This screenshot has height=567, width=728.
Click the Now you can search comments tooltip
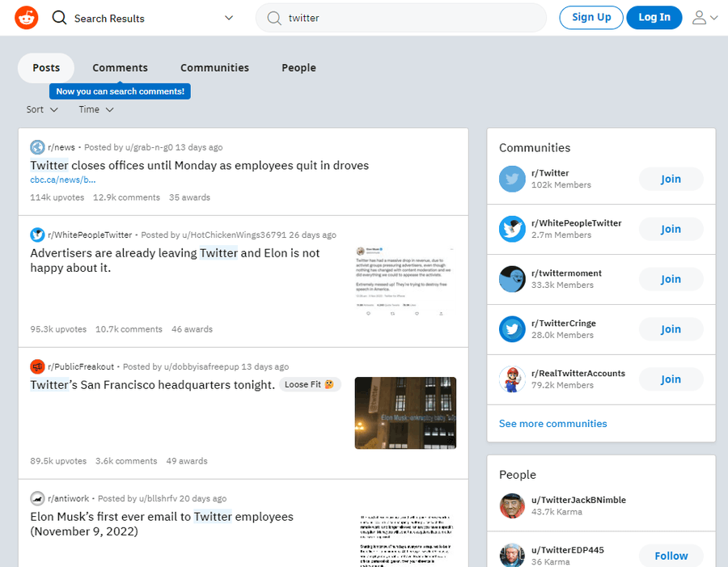point(120,91)
